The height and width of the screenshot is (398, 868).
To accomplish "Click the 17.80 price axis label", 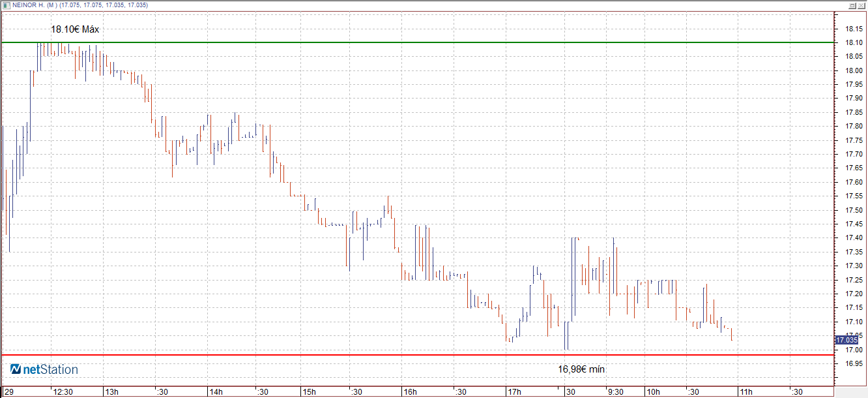I will 854,127.
